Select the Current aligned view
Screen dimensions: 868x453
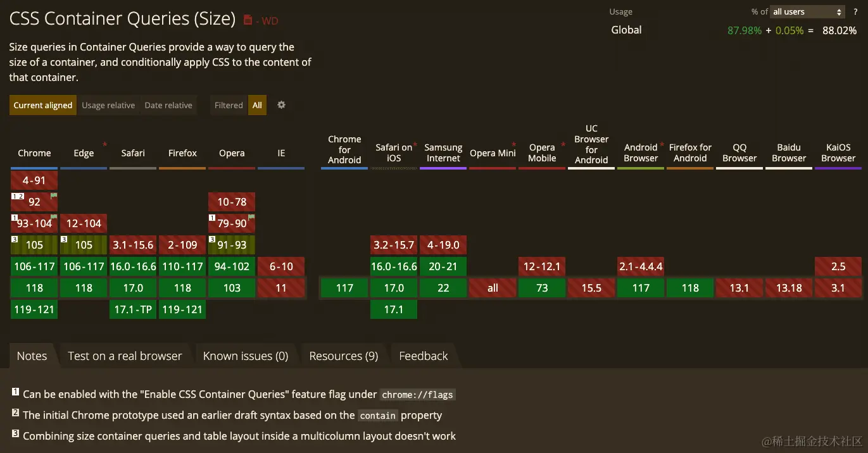pyautogui.click(x=43, y=105)
